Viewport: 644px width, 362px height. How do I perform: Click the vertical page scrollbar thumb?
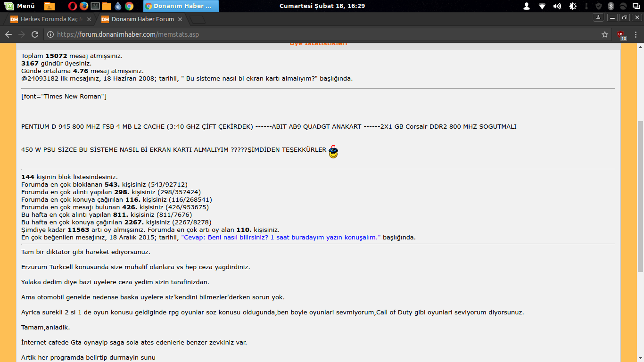tap(640, 196)
